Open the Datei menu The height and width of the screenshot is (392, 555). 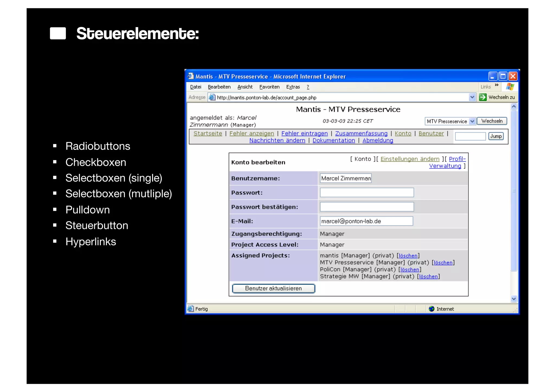coord(196,87)
